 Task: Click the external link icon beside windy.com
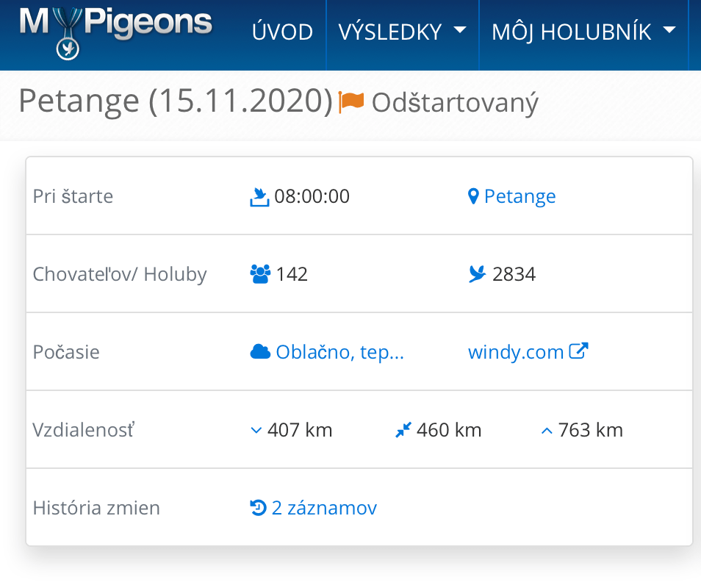coord(578,351)
